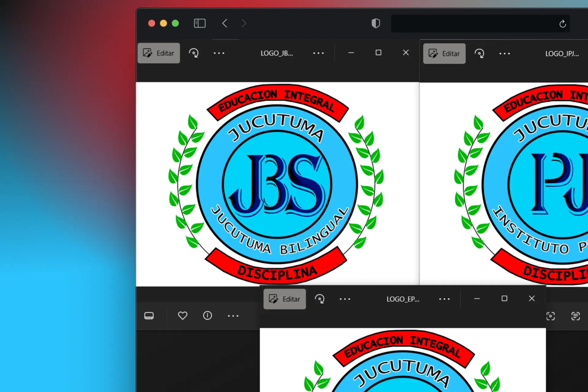Open more options beside LOGO_JB title
The width and height of the screenshot is (588, 392).
[x=318, y=53]
